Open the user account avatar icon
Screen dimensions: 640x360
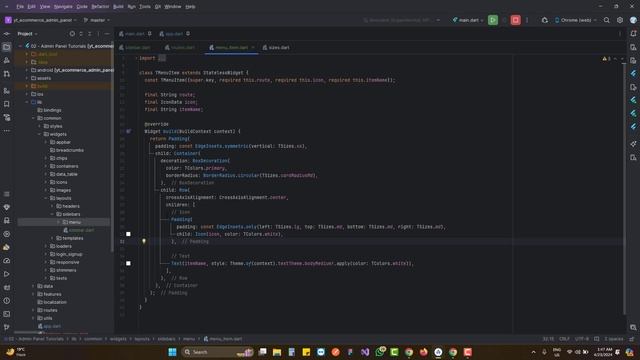633,20
